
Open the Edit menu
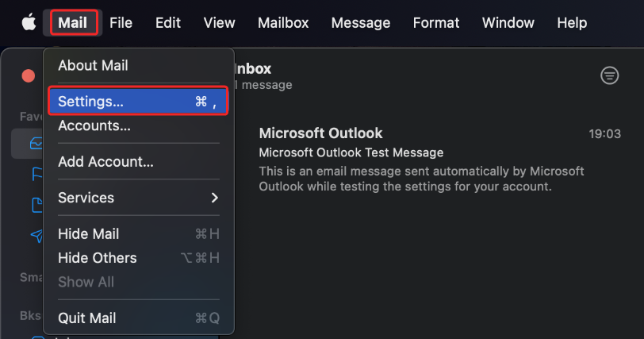(x=168, y=22)
